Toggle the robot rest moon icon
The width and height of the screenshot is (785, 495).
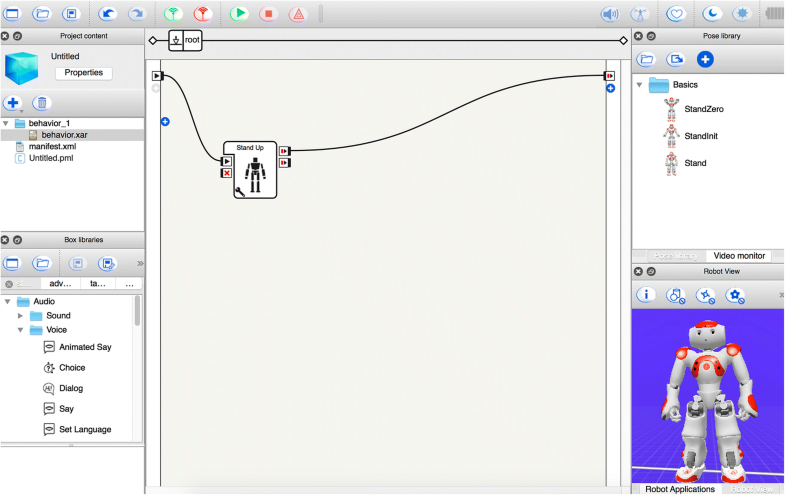712,14
